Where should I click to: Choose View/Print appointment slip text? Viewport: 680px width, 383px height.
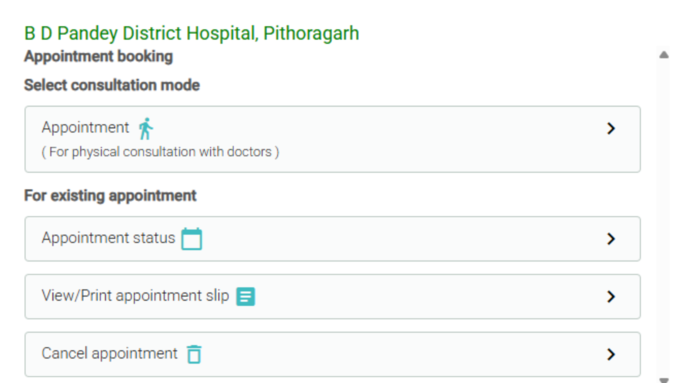click(x=135, y=296)
